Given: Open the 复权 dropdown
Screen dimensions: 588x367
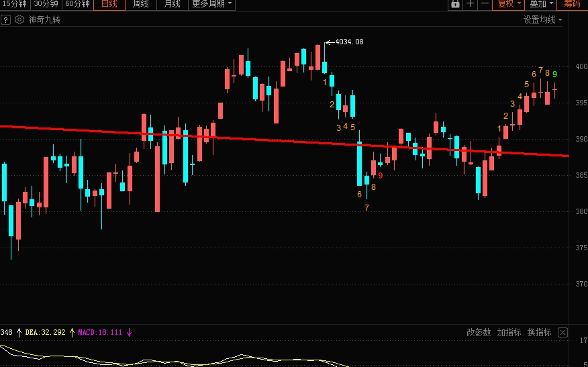Looking at the screenshot, I should [509, 4].
